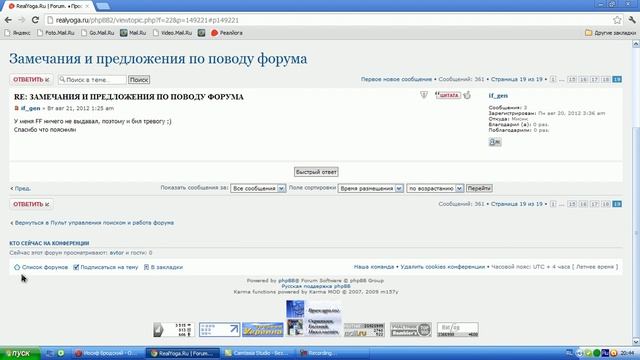Open a new browser tab

click(x=102, y=6)
